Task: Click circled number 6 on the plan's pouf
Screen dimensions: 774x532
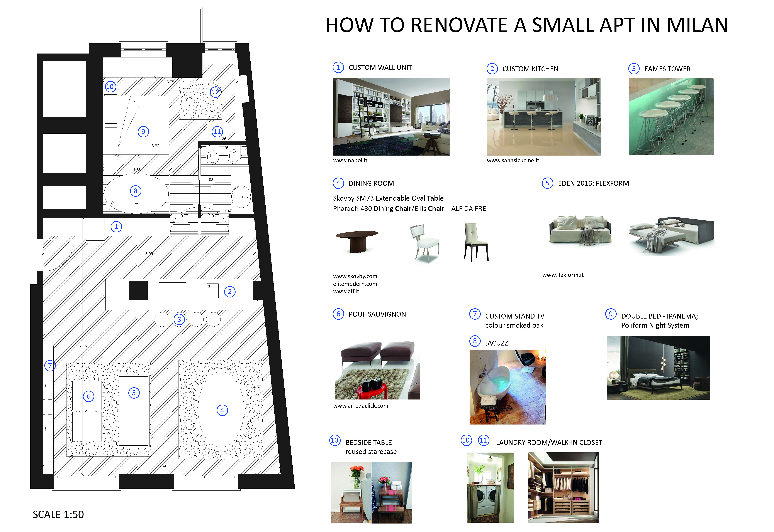Action: (88, 396)
